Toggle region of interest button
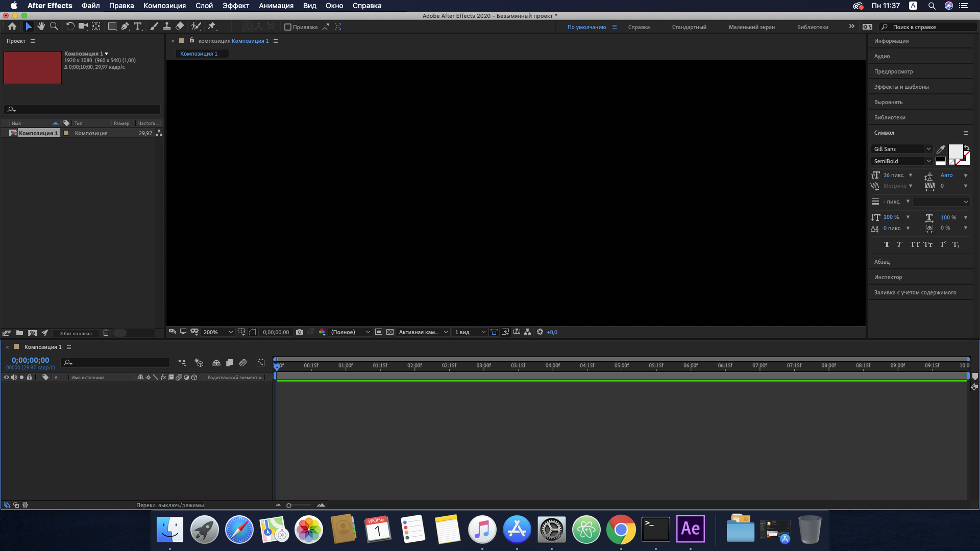Viewport: 980px width, 551px height. (x=379, y=332)
